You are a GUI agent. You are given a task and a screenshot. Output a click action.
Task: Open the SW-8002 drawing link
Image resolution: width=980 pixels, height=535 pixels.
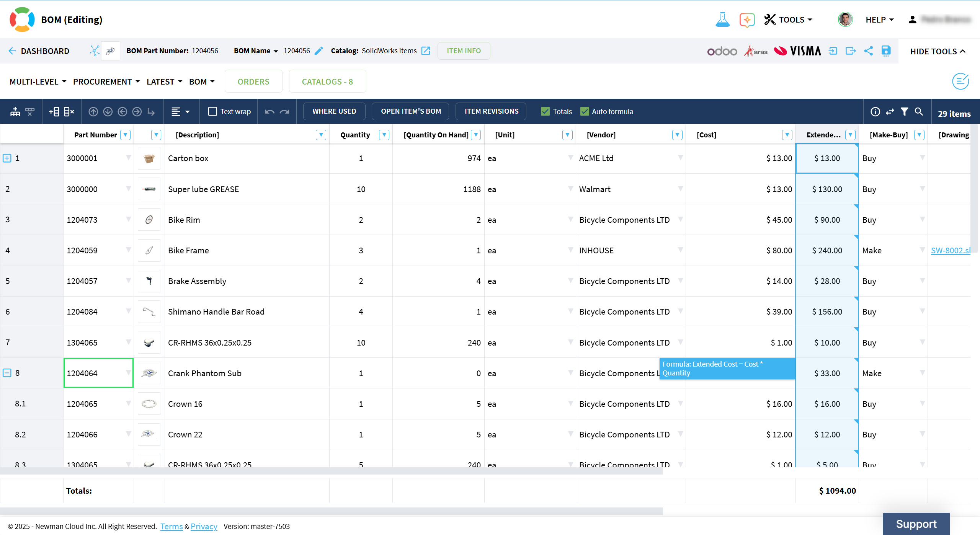[x=950, y=250]
